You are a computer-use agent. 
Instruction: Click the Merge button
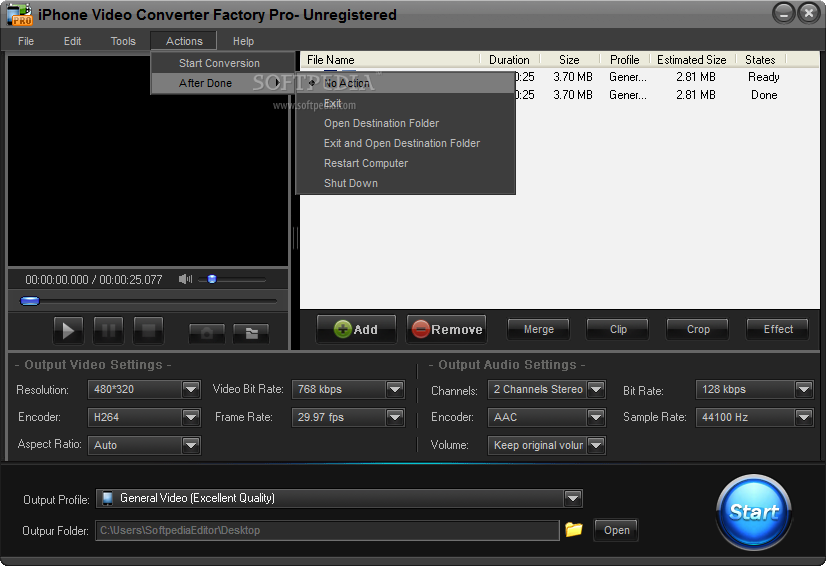[538, 329]
